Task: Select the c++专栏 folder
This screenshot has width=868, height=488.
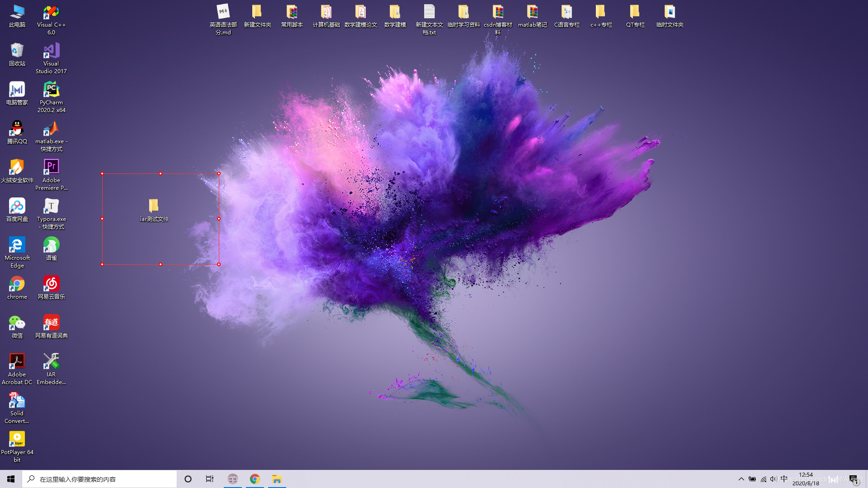Action: [x=601, y=16]
